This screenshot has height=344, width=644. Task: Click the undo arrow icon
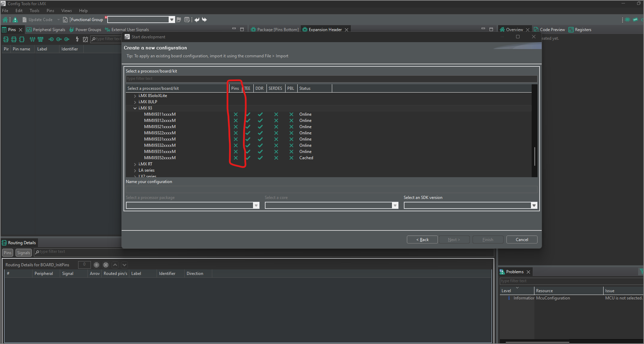pos(197,20)
